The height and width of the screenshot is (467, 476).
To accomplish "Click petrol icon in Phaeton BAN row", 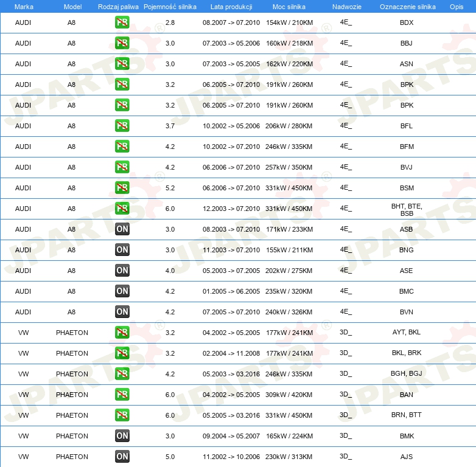I will point(122,395).
